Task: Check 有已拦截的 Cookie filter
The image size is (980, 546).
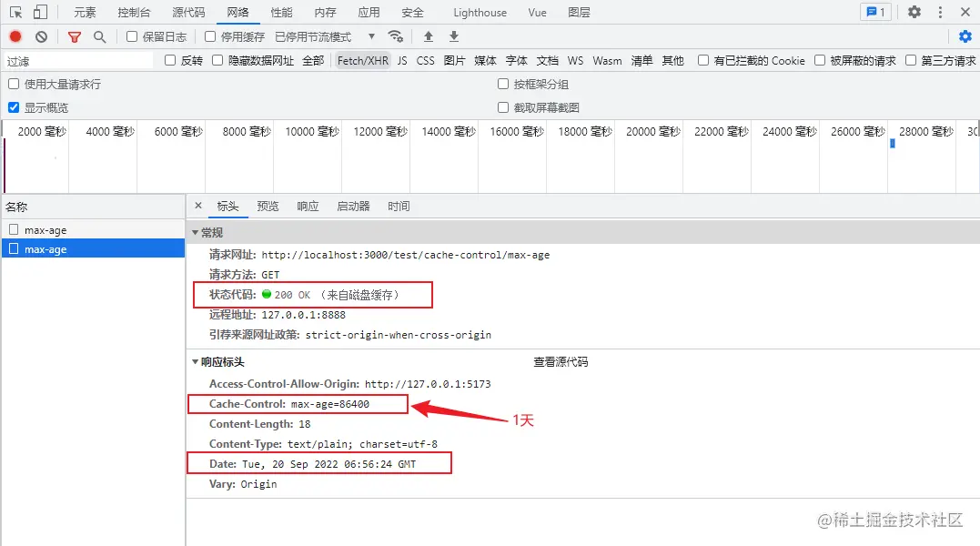Action: pyautogui.click(x=703, y=60)
